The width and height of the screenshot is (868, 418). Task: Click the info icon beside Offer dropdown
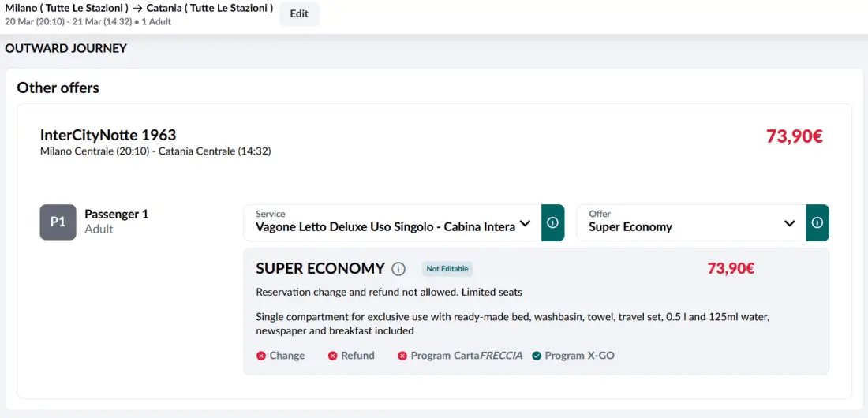point(817,223)
